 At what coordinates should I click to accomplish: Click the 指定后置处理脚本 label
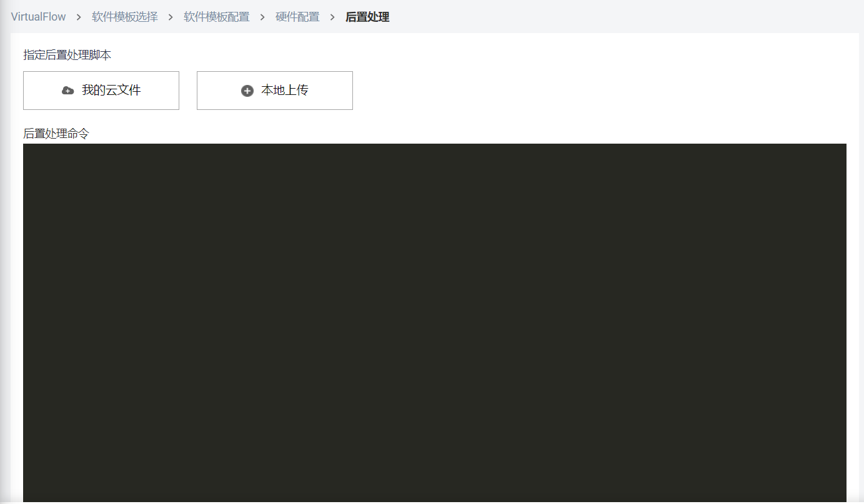(x=67, y=55)
